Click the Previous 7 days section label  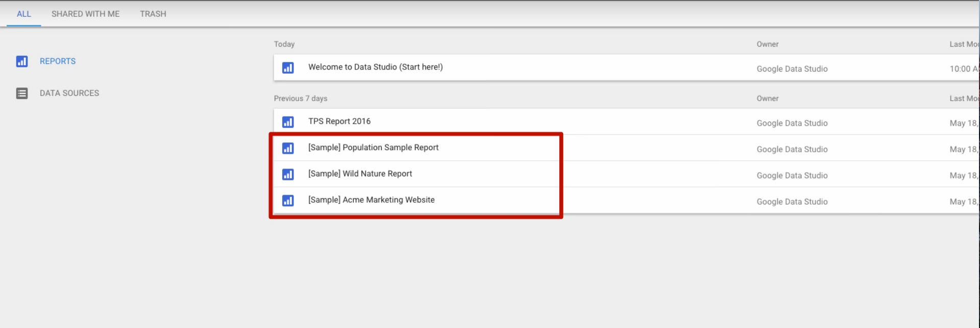[301, 99]
